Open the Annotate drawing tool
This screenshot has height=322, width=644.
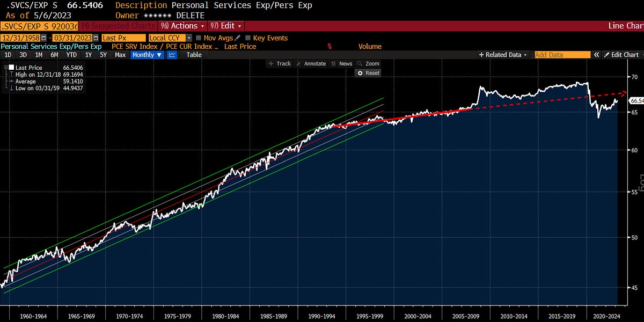point(311,63)
